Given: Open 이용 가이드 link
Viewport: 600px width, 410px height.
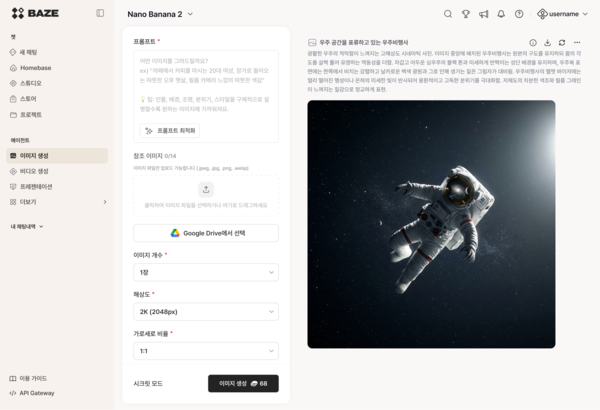Looking at the screenshot, I should tap(28, 378).
